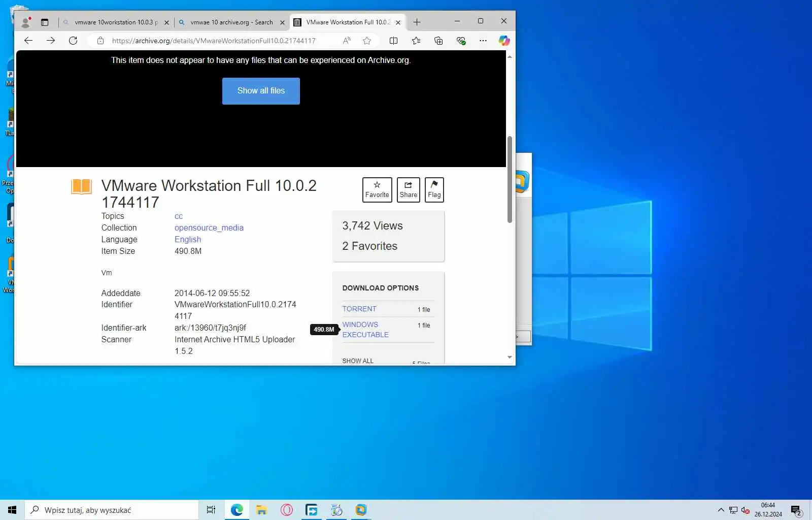812x520 pixels.
Task: Open the opensource_media collection link
Action: [209, 228]
